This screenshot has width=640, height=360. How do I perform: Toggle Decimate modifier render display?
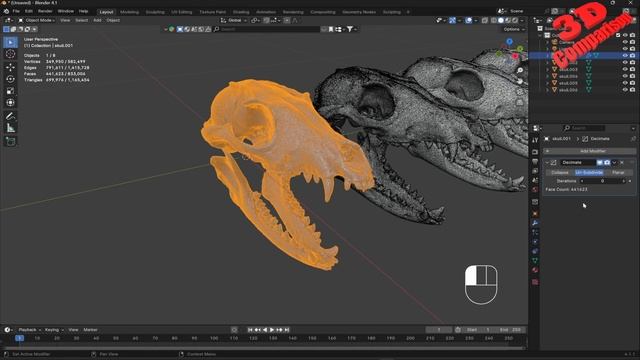(607, 162)
